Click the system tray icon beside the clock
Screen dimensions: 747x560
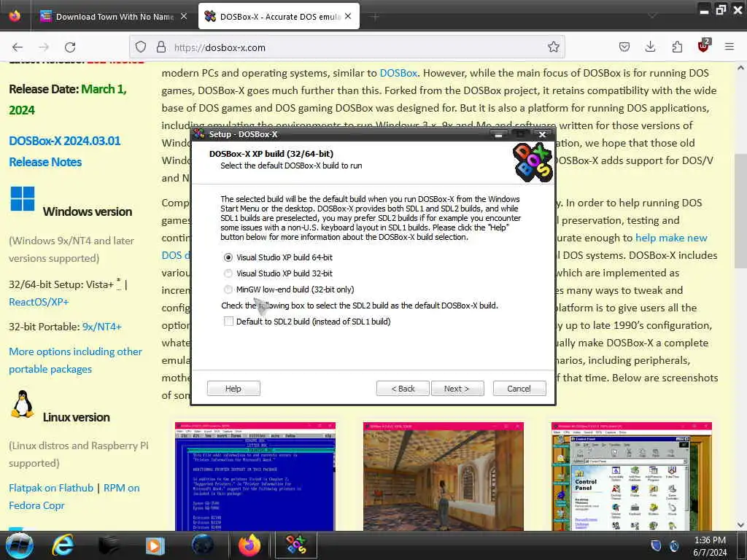674,545
